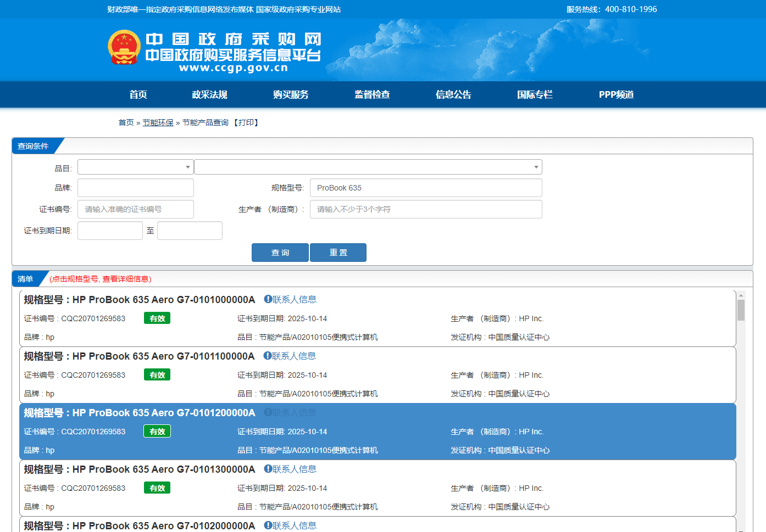Screen dimensions: 766x532
Task: Click 规格型号 field containing ProBook 635
Action: (x=426, y=188)
